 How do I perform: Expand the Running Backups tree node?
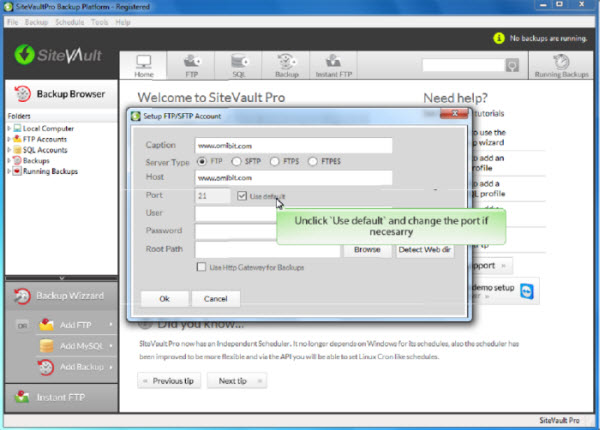pos(9,171)
